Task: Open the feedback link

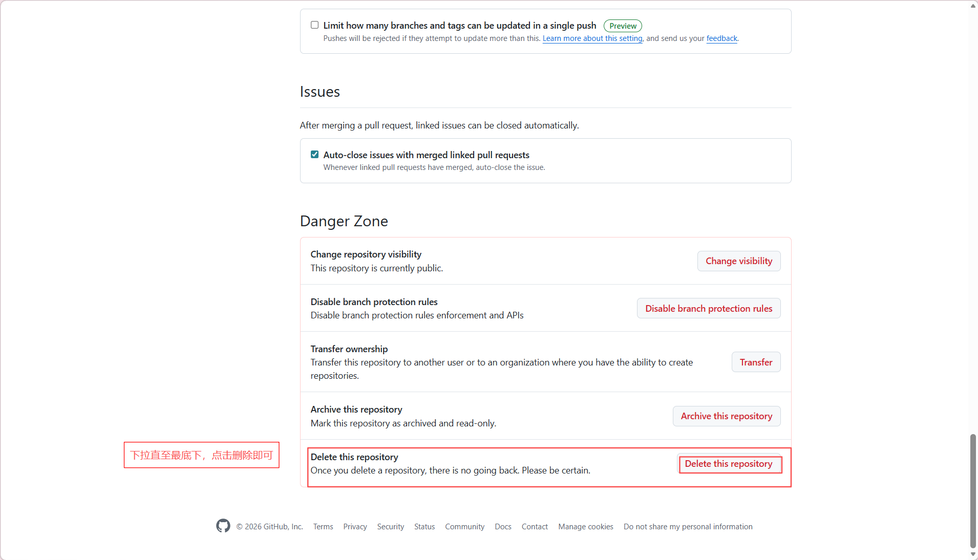Action: click(x=721, y=38)
